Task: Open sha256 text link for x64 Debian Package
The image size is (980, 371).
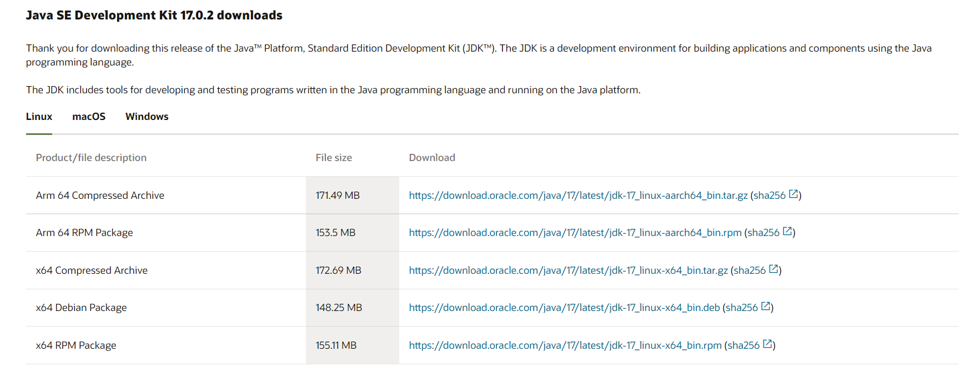Action: point(741,308)
